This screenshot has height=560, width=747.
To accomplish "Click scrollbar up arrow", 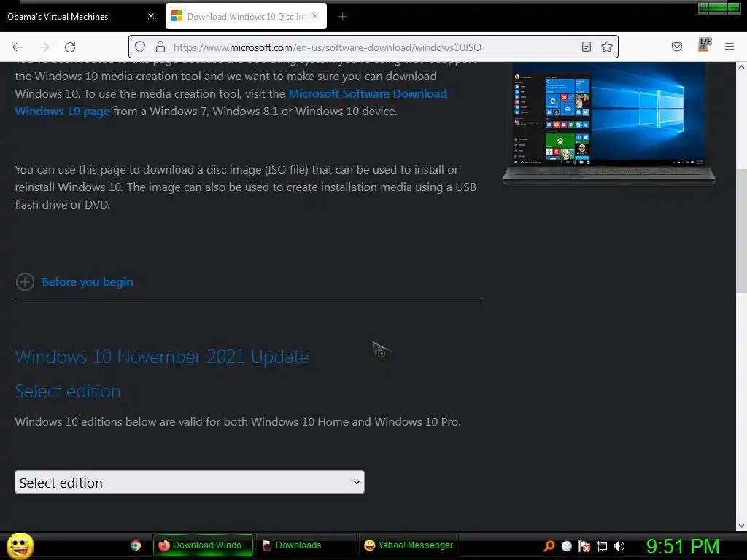I will click(x=741, y=67).
